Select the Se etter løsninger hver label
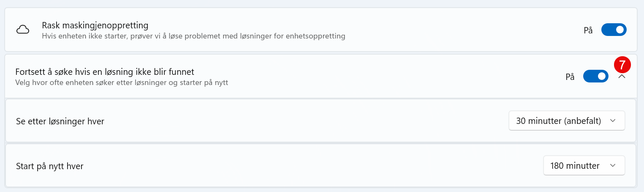The height and width of the screenshot is (192, 644). [60, 121]
